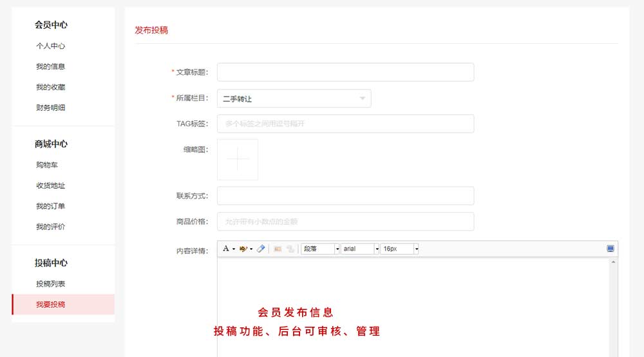Expand the 所属栏目 dropdown showing 二手转让
Viewport: 644px width, 357px height.
click(294, 99)
